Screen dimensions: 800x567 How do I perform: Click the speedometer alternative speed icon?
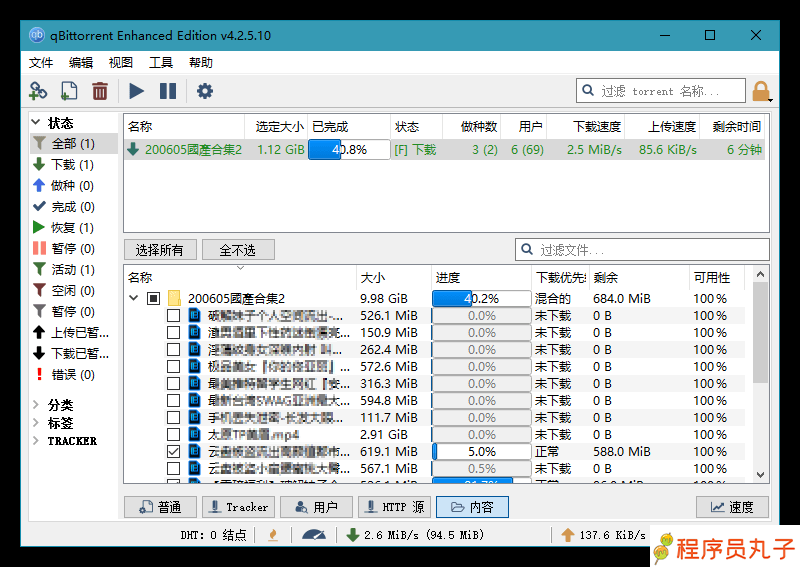pos(314,535)
